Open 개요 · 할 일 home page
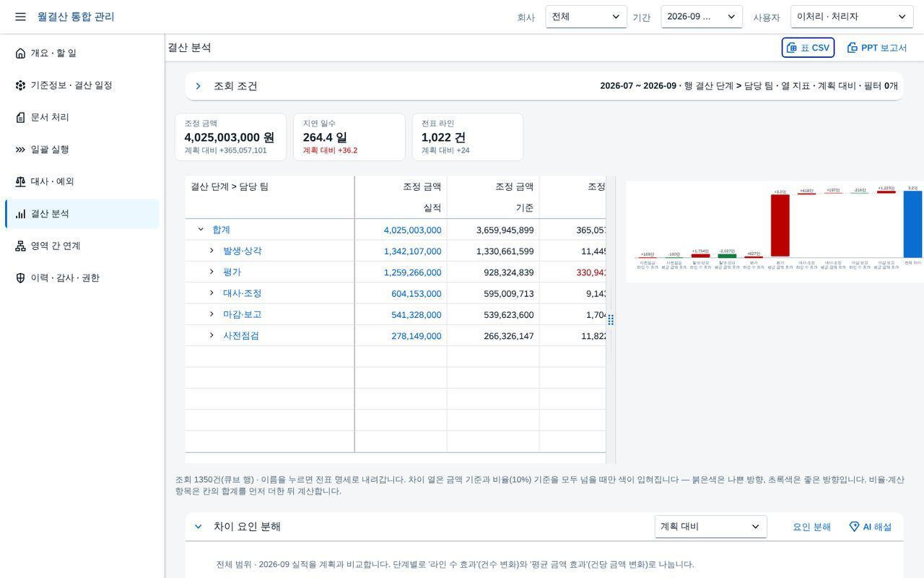Image resolution: width=924 pixels, height=578 pixels. 82,53
